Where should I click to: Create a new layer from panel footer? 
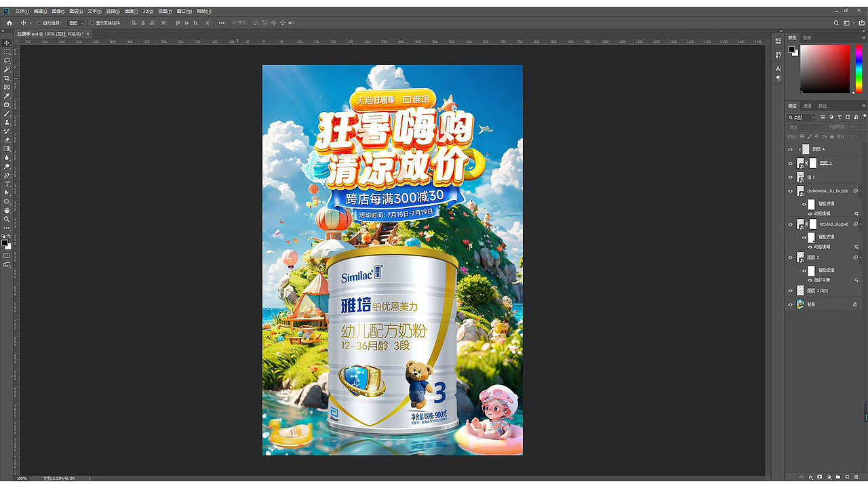847,477
